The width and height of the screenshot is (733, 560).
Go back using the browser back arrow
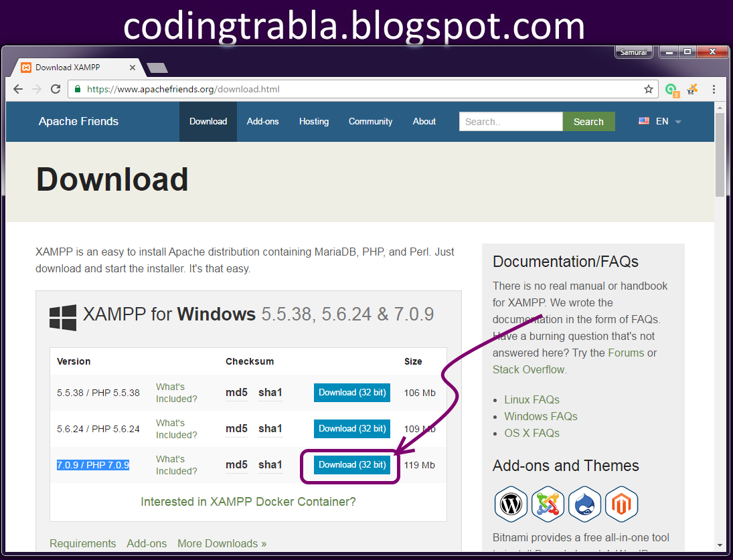coord(18,88)
